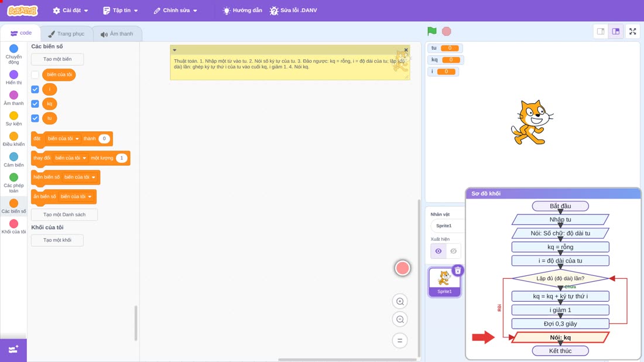Open the add extension button
Screen dimensions: 644x362
[x=13, y=350]
